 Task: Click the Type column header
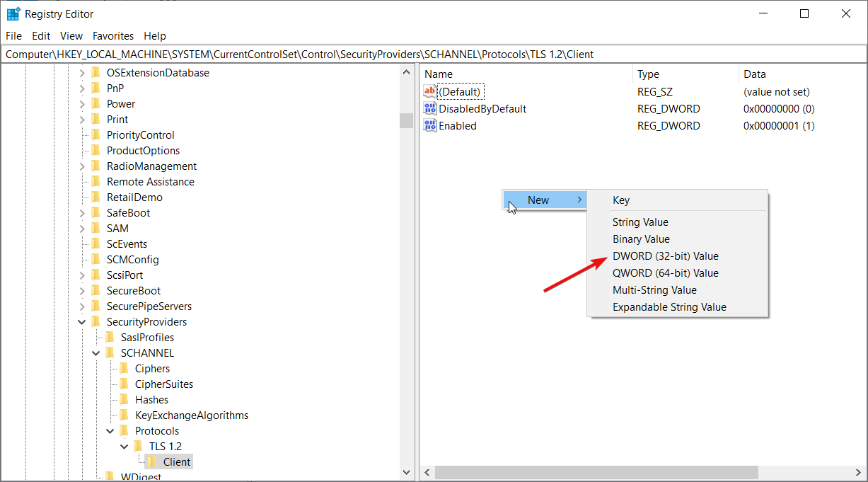pyautogui.click(x=685, y=74)
